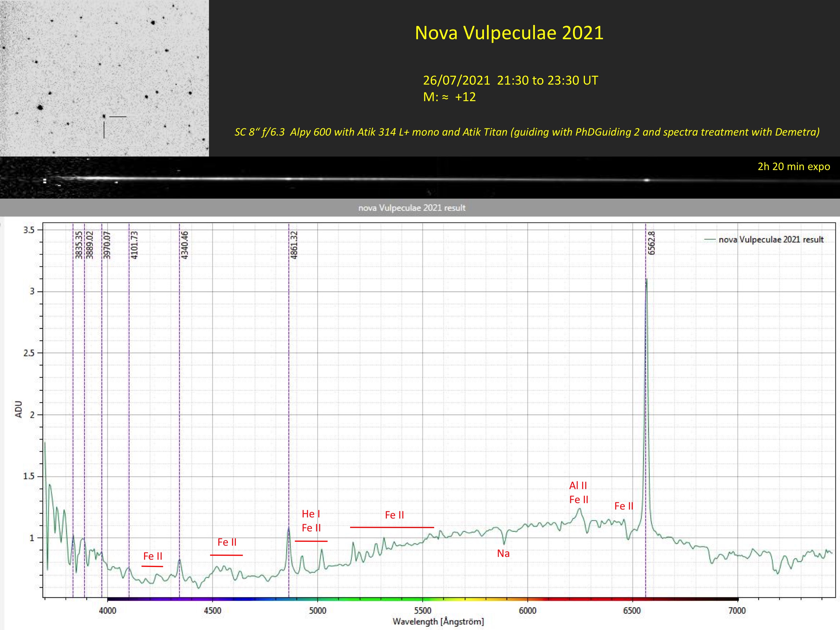Click the bright H-alpha spot on spectrum strip
The width and height of the screenshot is (840, 630).
[647, 180]
